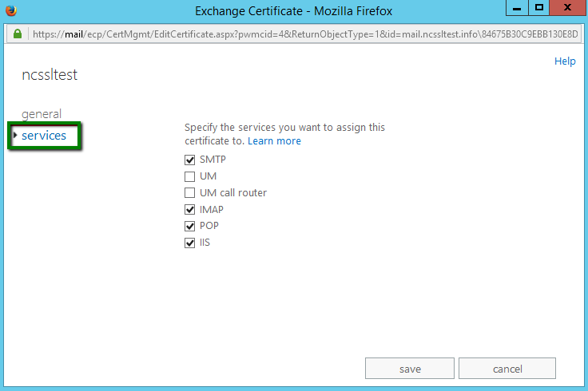The width and height of the screenshot is (588, 391).
Task: Save the certificate service assignments
Action: point(410,369)
